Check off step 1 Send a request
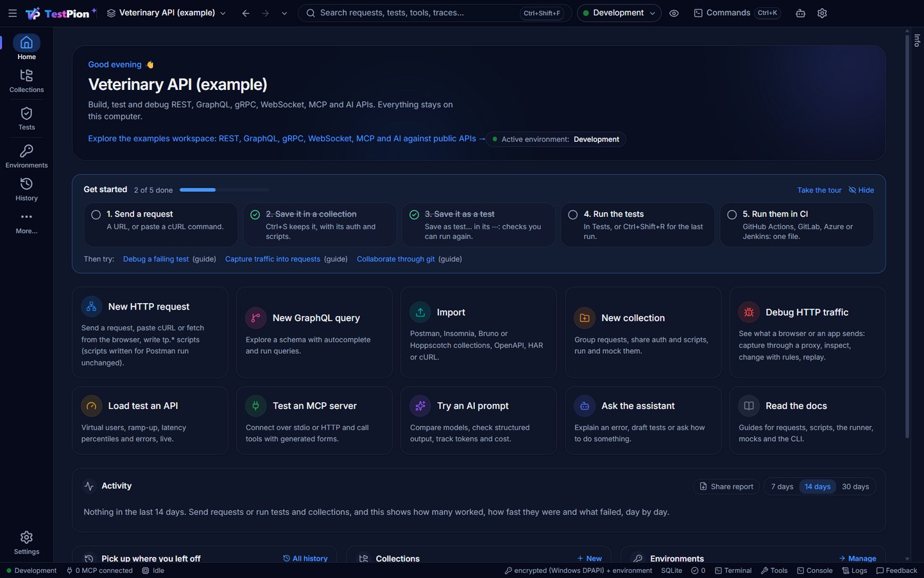The height and width of the screenshot is (578, 924). click(96, 215)
